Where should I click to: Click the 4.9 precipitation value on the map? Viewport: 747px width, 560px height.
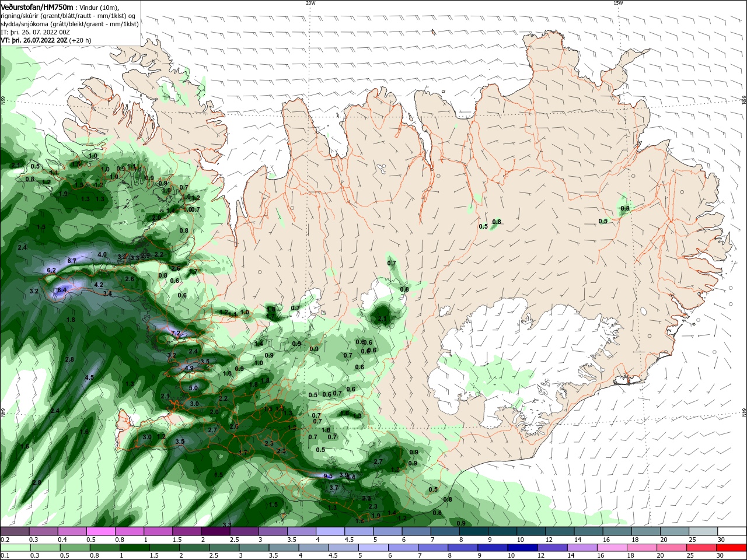(x=189, y=369)
